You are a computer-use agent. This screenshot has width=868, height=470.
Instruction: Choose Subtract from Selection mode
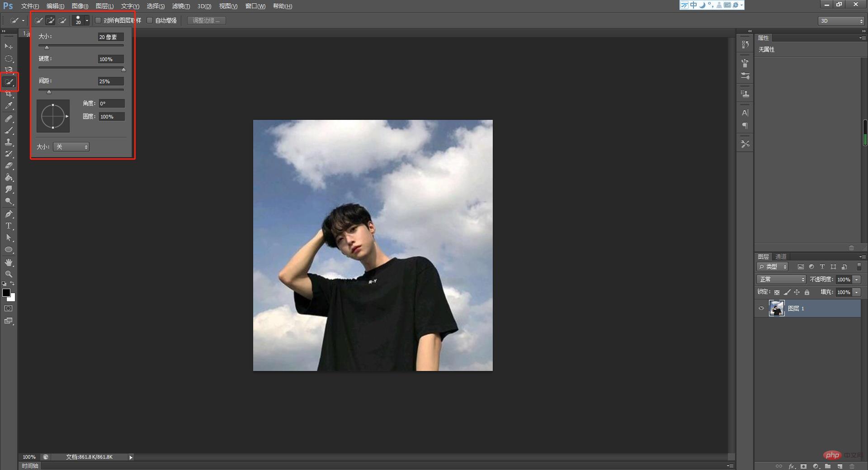[62, 20]
